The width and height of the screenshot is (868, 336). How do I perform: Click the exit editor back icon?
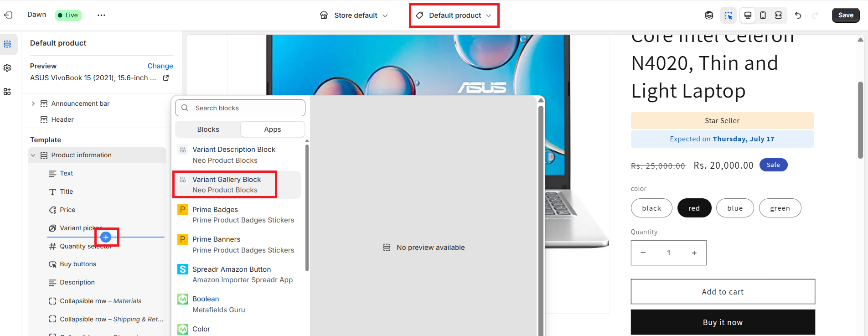pyautogui.click(x=8, y=15)
